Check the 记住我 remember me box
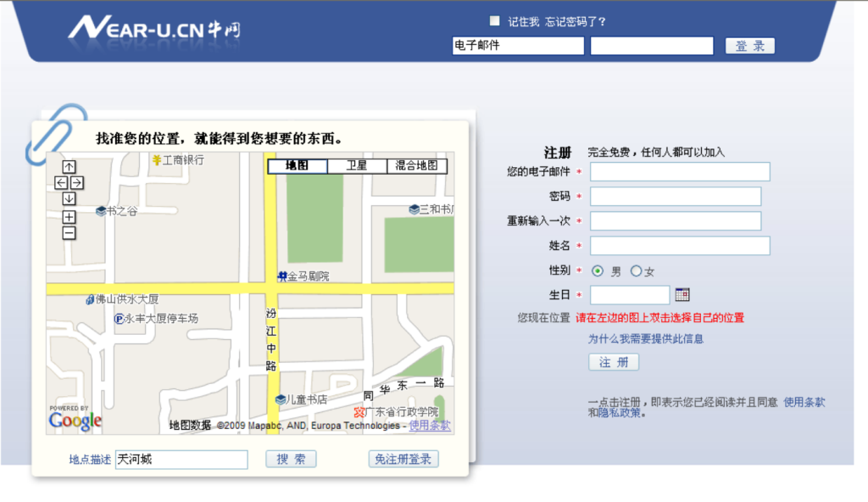 coord(495,21)
